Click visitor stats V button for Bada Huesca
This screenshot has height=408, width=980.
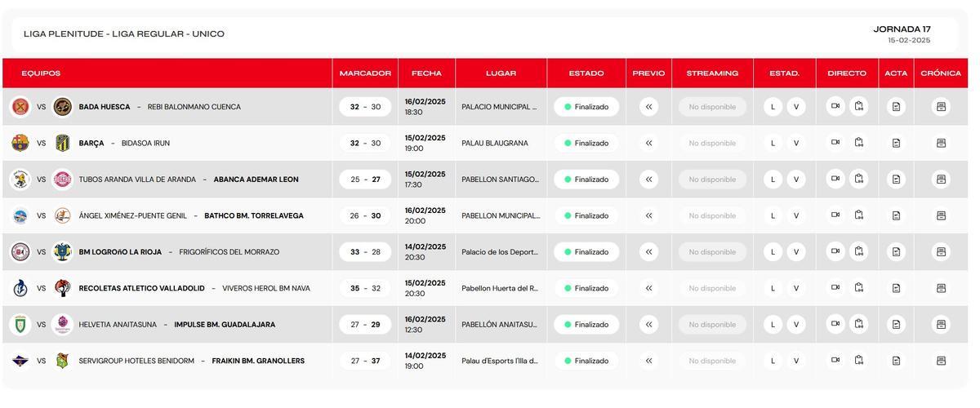[x=796, y=107]
